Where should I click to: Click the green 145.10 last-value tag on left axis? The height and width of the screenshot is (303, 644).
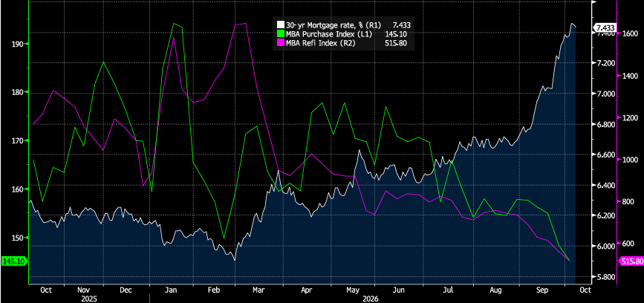[14, 261]
